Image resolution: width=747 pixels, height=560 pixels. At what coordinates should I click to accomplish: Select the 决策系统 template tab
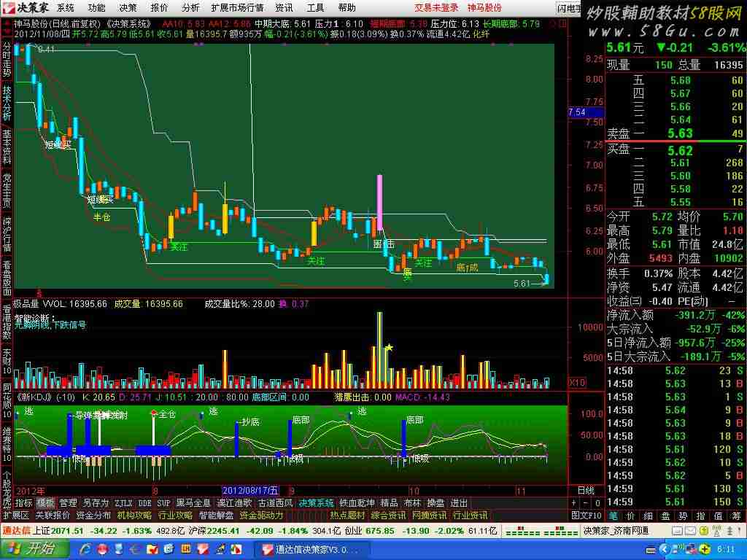[316, 503]
